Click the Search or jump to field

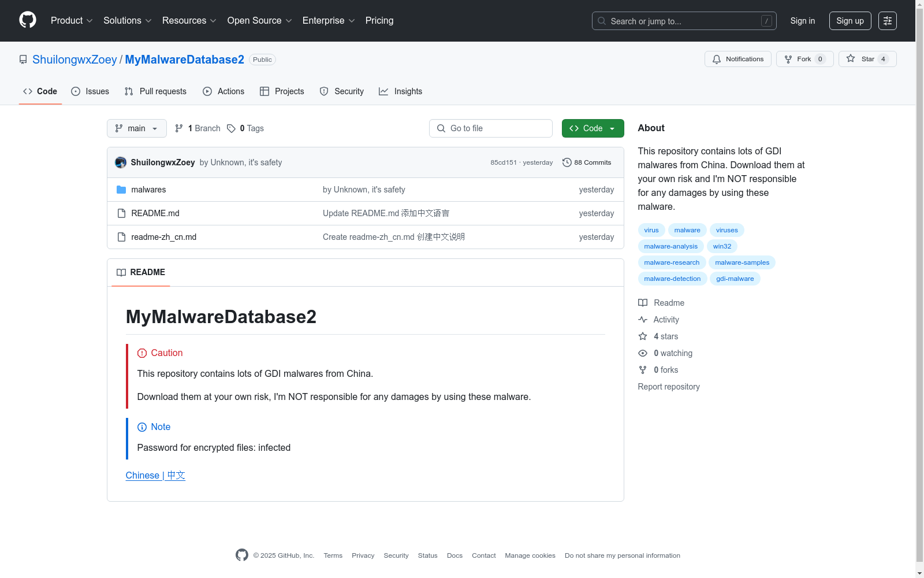pos(684,21)
